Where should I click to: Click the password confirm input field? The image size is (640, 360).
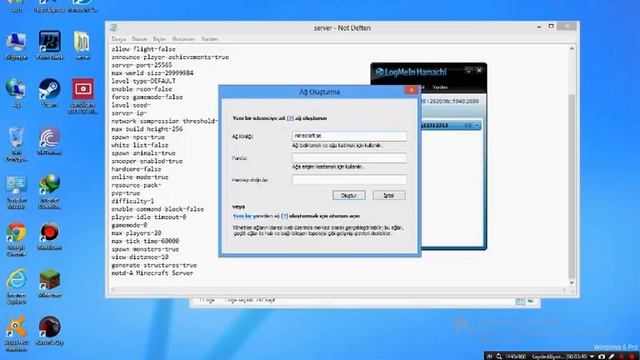349,179
